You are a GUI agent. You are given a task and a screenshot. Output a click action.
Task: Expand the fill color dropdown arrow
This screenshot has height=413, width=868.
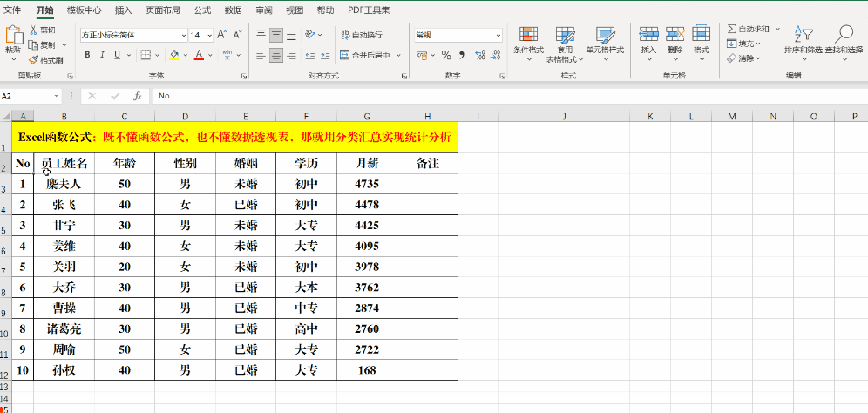[x=186, y=55]
